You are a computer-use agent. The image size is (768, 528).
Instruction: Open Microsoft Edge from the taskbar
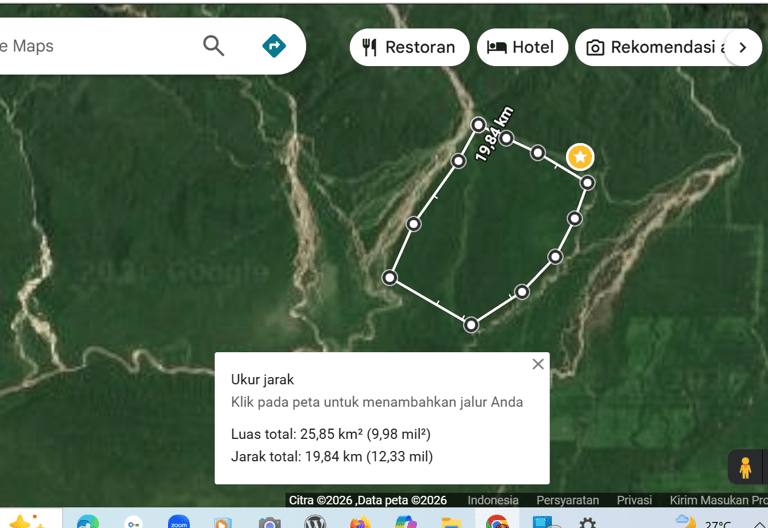(x=88, y=521)
